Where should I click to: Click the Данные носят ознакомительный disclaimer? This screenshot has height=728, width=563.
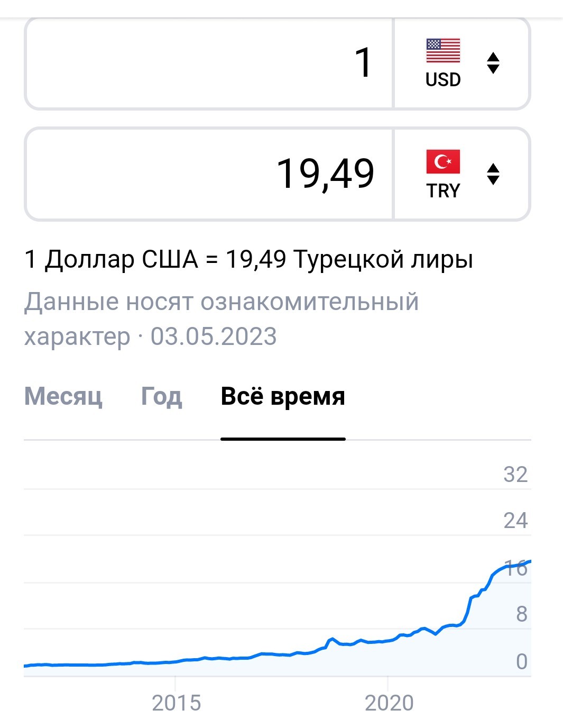coord(221,302)
